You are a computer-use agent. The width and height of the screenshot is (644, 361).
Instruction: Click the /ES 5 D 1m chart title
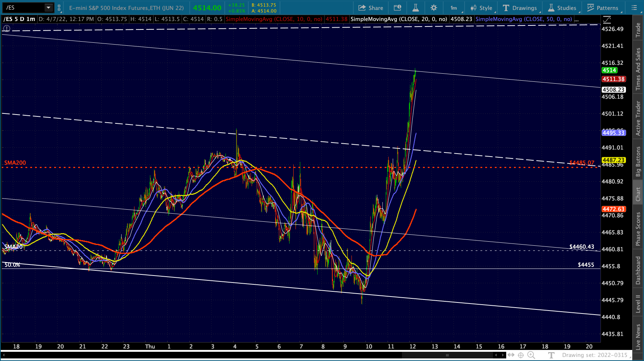[20, 19]
